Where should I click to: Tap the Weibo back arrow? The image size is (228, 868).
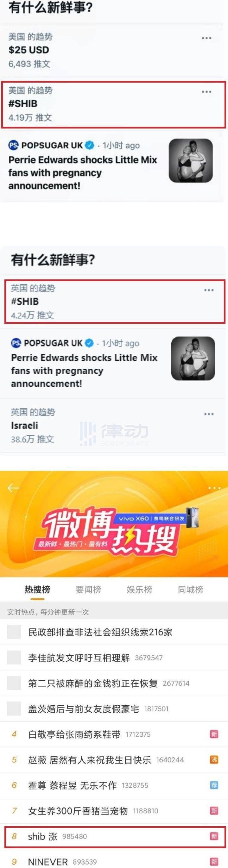[x=13, y=488]
